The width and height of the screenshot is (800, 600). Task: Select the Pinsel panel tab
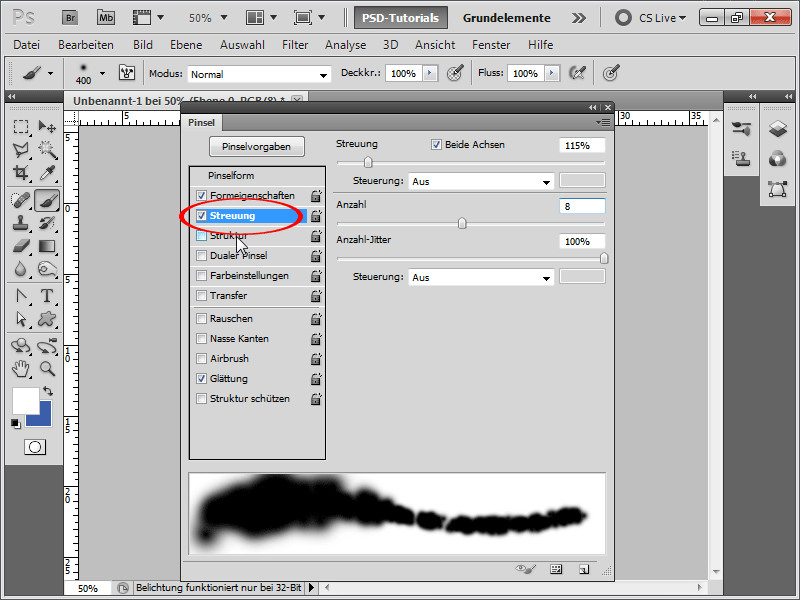click(x=202, y=122)
